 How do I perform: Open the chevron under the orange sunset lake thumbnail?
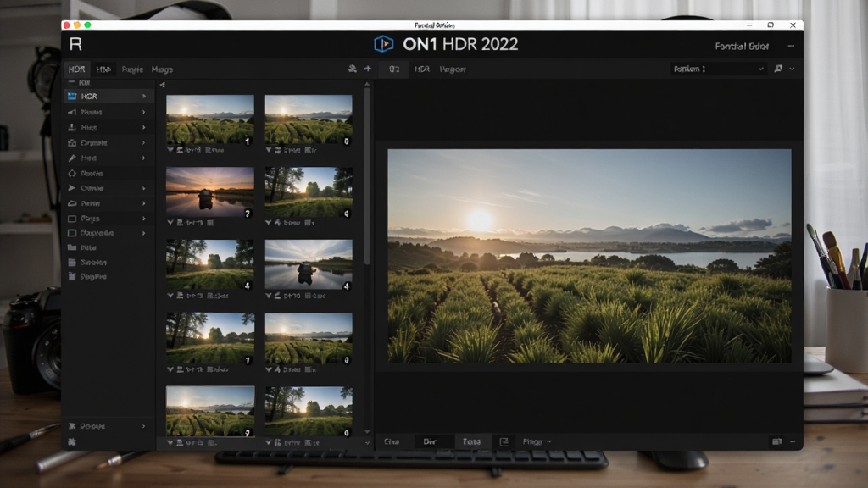[x=170, y=223]
